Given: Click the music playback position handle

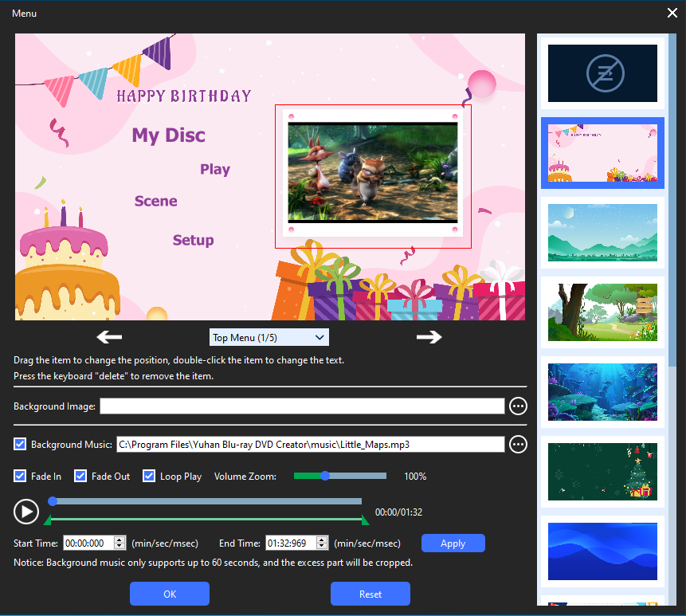Looking at the screenshot, I should tap(53, 501).
